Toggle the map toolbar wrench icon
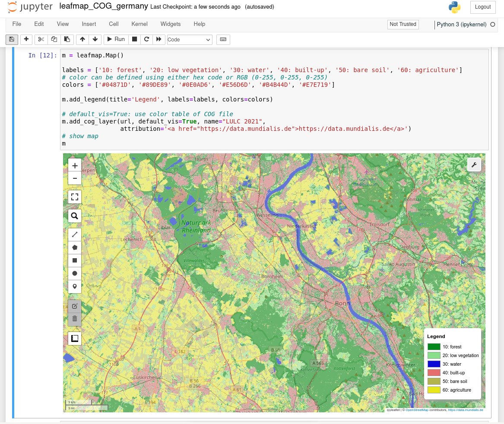 click(x=474, y=165)
